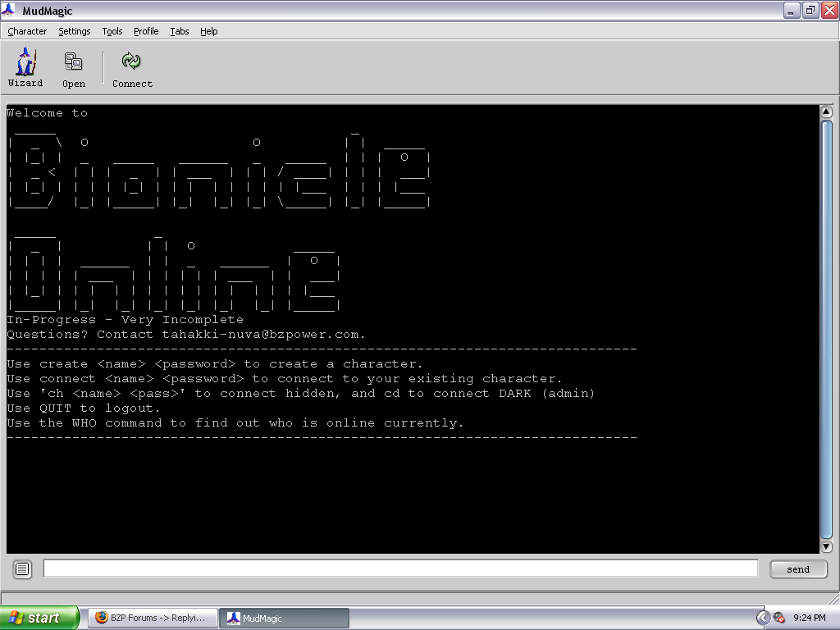This screenshot has width=840, height=630.
Task: Click the Open toolbar icon
Action: (x=73, y=70)
